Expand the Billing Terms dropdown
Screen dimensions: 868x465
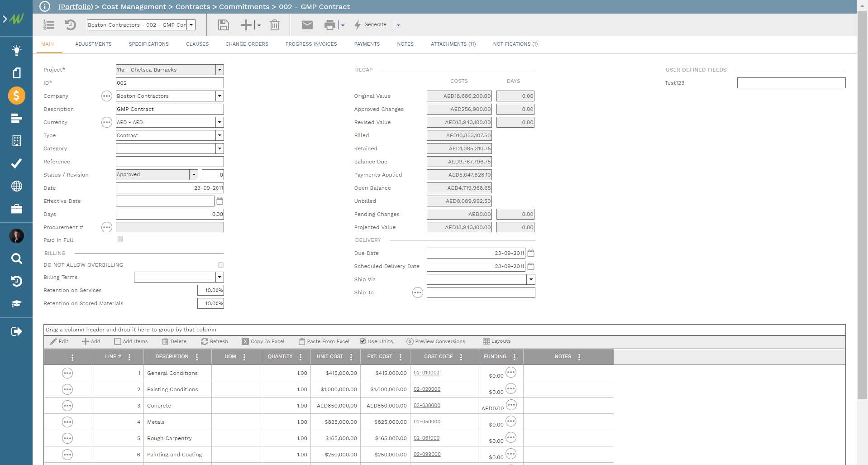tap(219, 277)
